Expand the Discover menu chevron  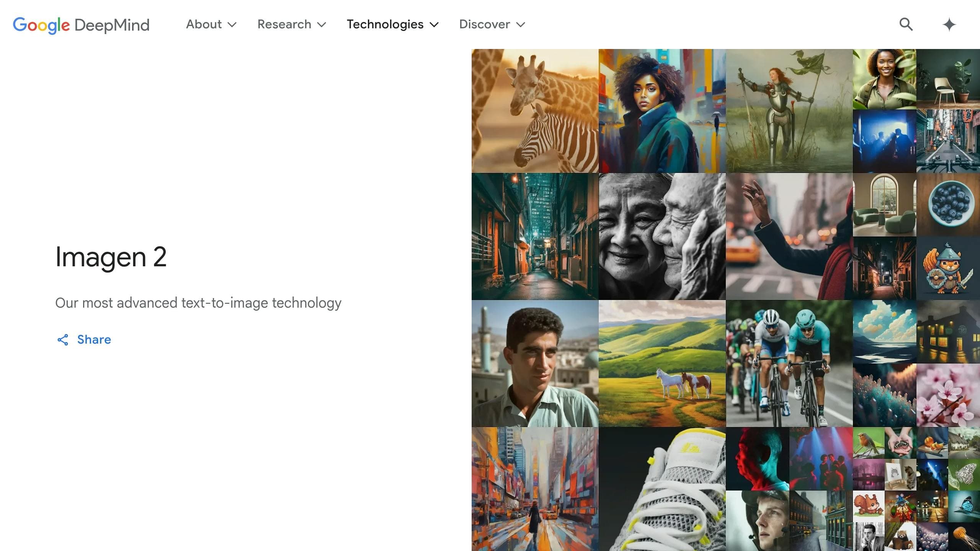tap(520, 25)
